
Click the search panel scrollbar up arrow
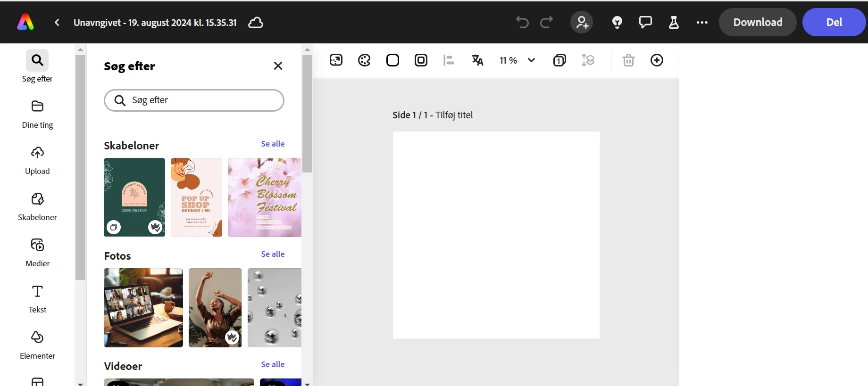point(307,49)
